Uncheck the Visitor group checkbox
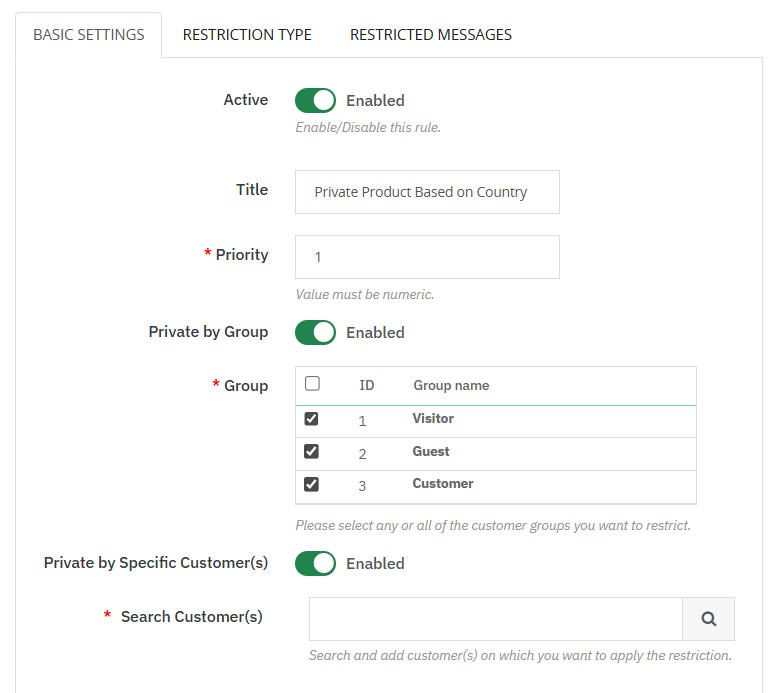 point(311,419)
